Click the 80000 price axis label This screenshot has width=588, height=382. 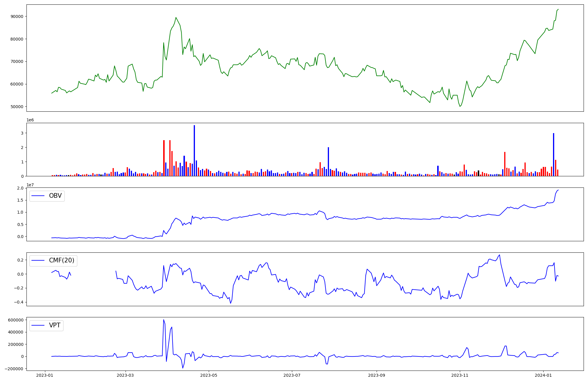coord(17,39)
